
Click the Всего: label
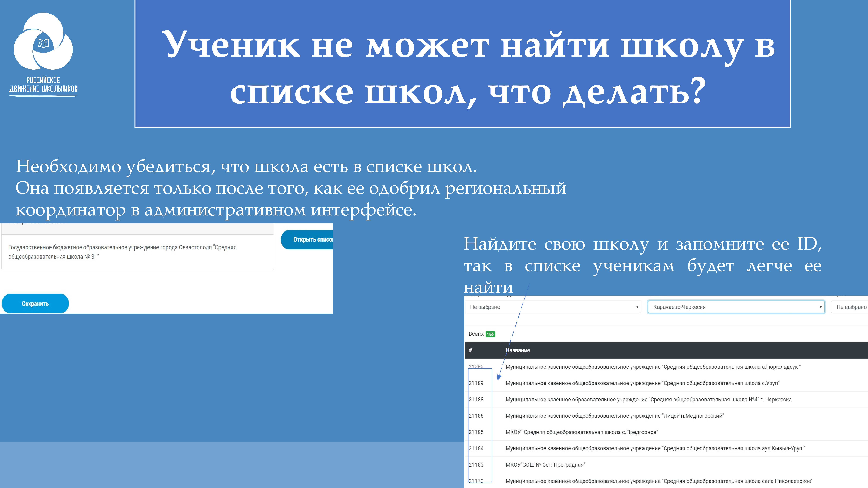[476, 334]
